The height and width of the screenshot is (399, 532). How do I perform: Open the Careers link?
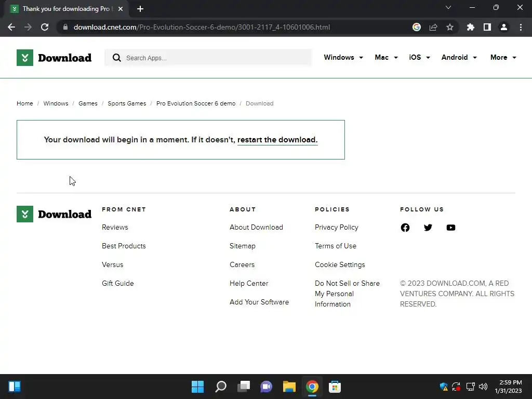point(242,264)
